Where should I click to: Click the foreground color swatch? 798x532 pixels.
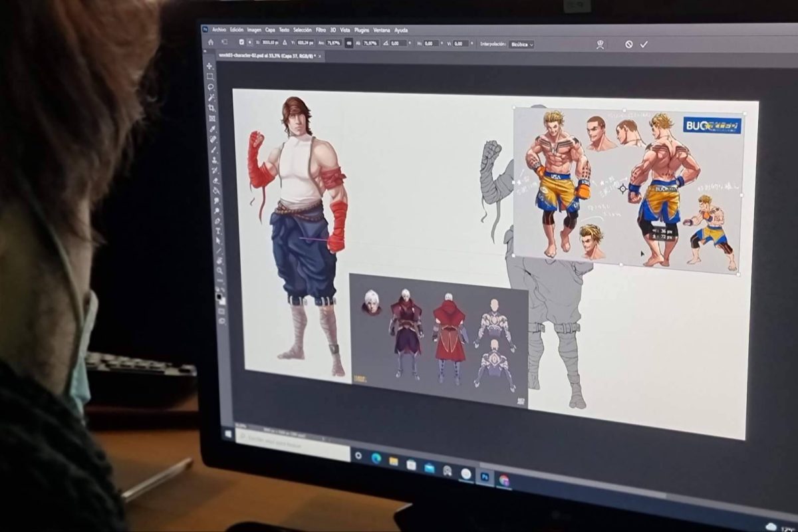tap(219, 295)
